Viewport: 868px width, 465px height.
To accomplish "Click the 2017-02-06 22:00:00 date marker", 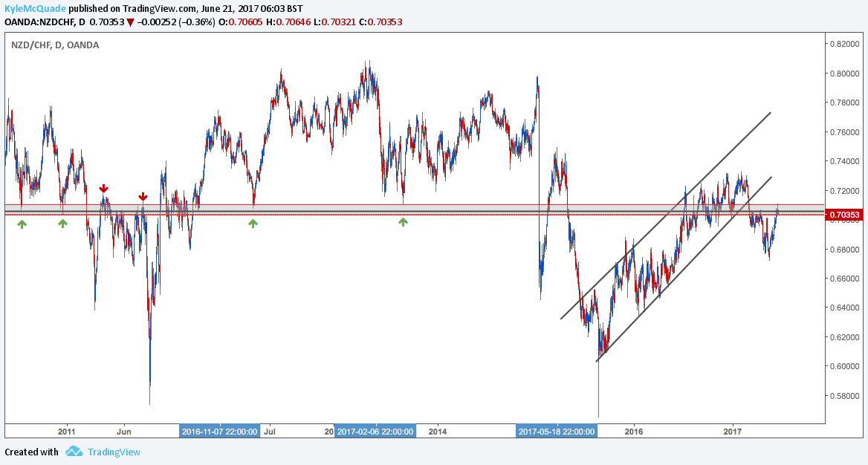I will click(375, 432).
